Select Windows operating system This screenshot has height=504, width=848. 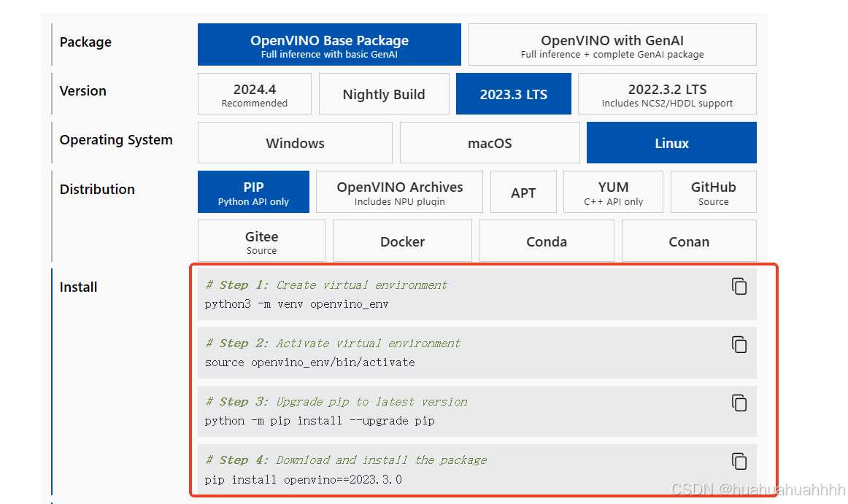point(296,143)
